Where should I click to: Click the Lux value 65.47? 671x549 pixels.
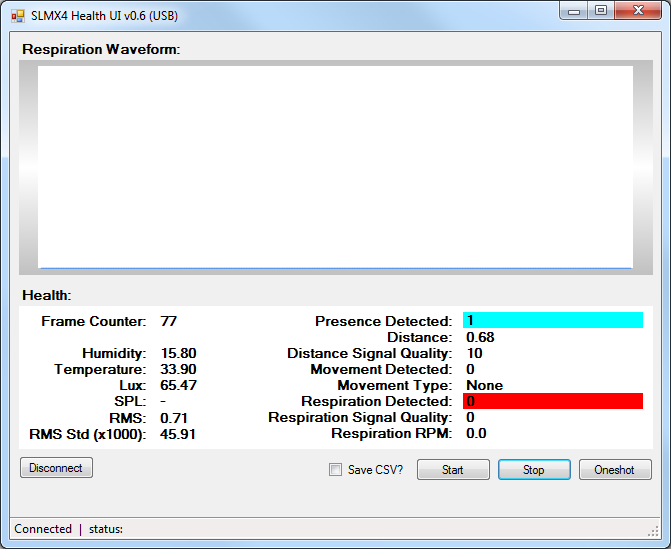[x=178, y=386]
